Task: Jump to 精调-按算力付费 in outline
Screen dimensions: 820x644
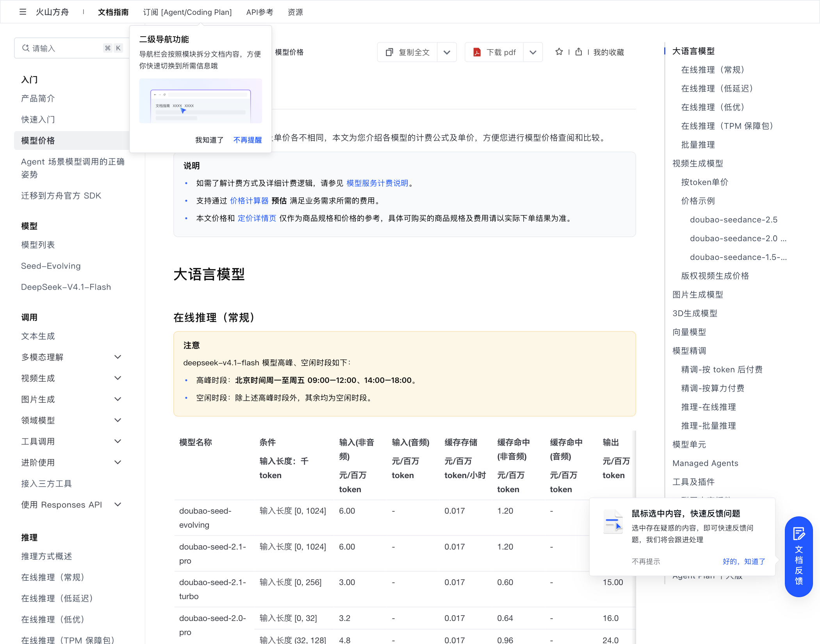Action: (713, 388)
